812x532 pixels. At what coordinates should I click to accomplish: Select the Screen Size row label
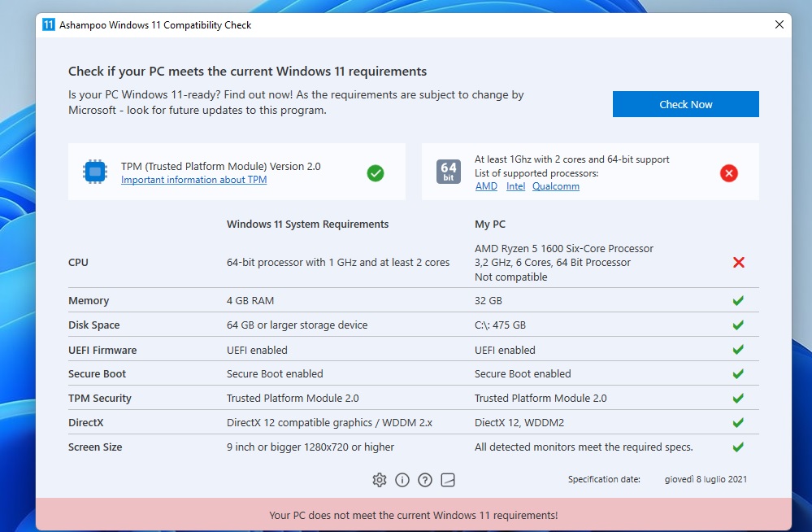[x=95, y=447]
